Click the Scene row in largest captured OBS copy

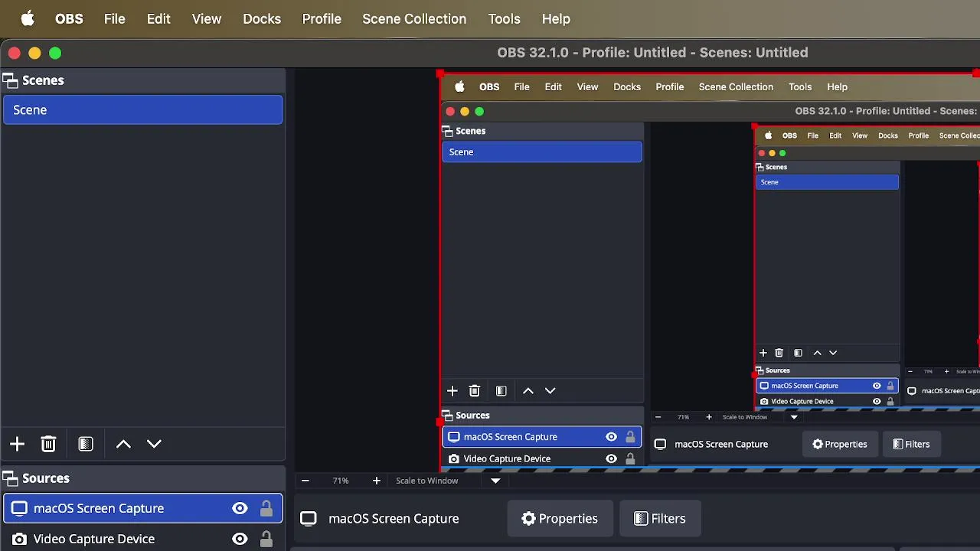(x=542, y=152)
